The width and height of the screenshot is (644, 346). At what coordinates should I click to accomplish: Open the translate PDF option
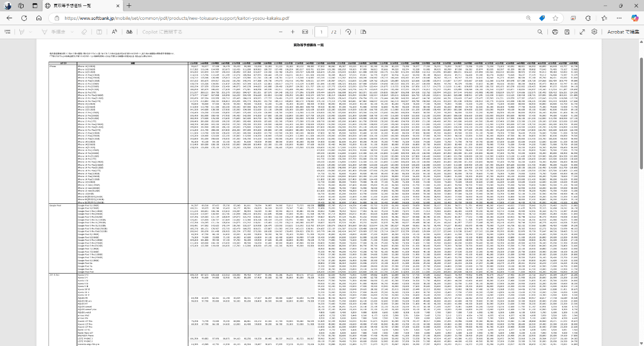pos(129,32)
